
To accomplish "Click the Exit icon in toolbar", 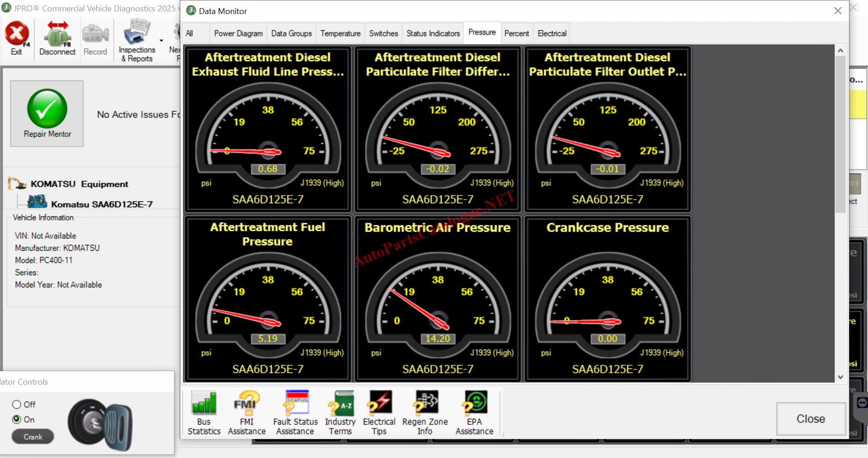I will 17,34.
